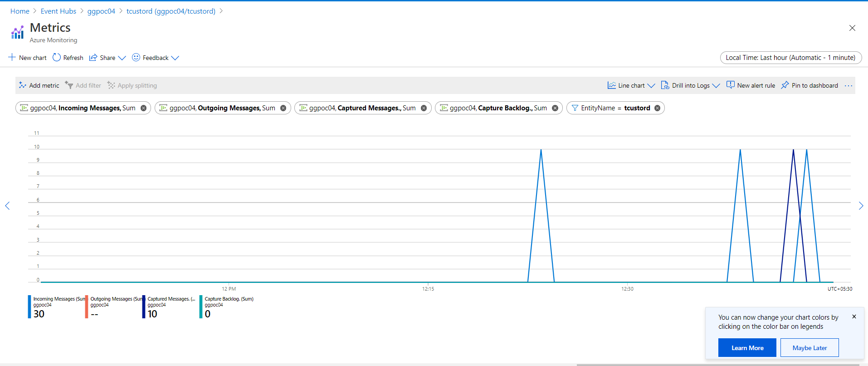
Task: Click the Add metric icon
Action: click(22, 85)
